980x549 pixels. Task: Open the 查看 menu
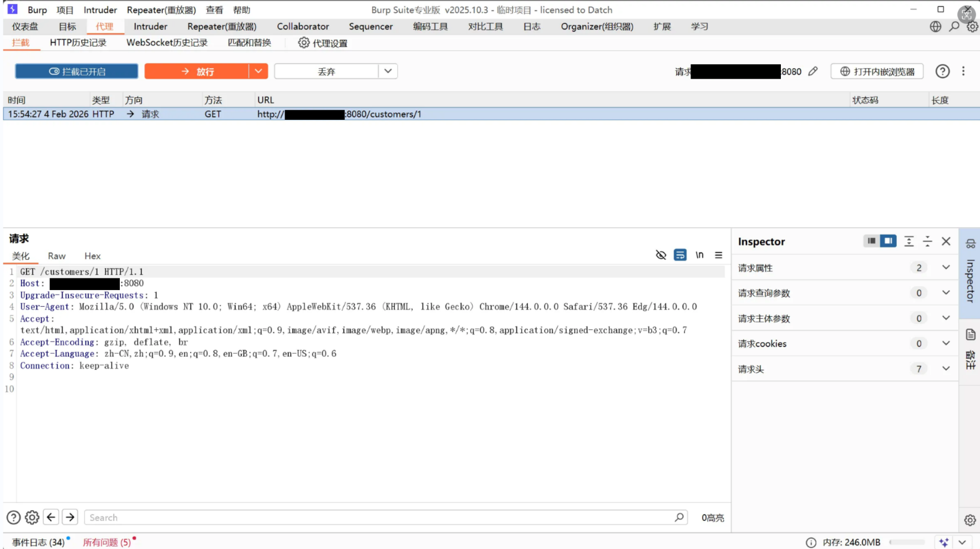[215, 10]
